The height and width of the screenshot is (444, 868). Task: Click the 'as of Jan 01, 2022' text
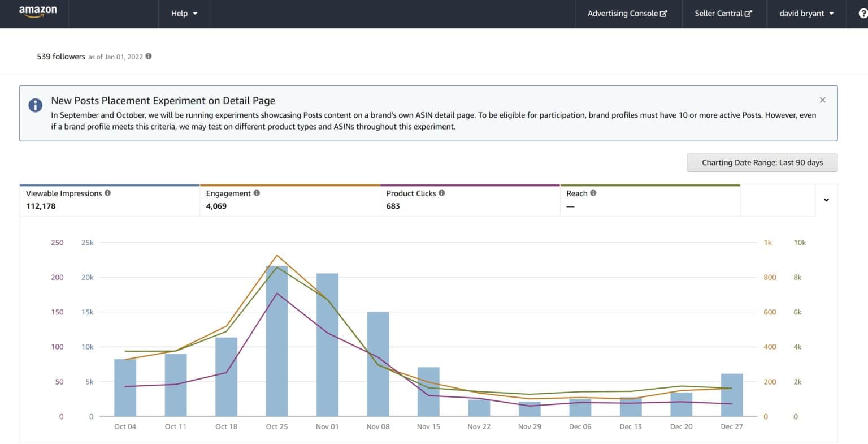click(x=116, y=57)
